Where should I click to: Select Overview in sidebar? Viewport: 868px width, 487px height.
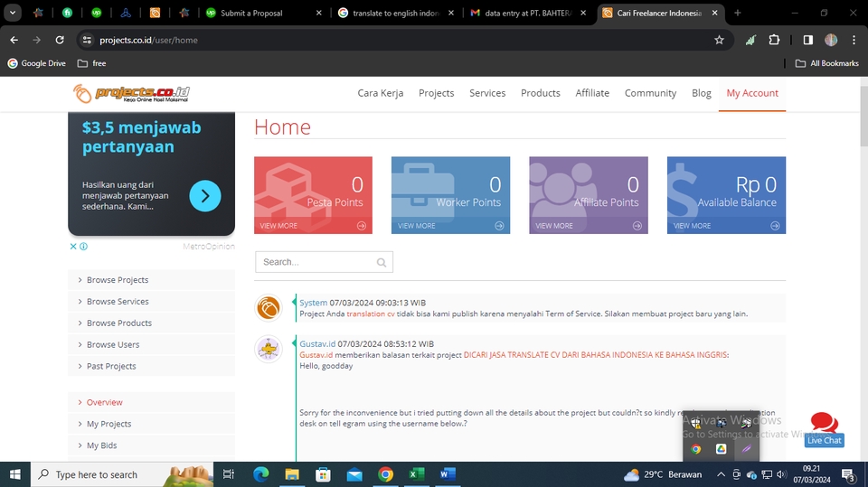tap(151, 402)
